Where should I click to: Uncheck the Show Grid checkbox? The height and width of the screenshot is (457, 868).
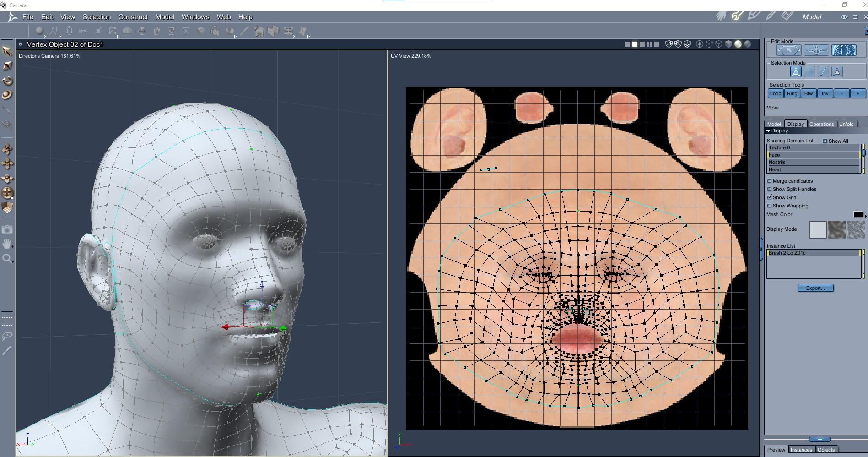[x=769, y=197]
